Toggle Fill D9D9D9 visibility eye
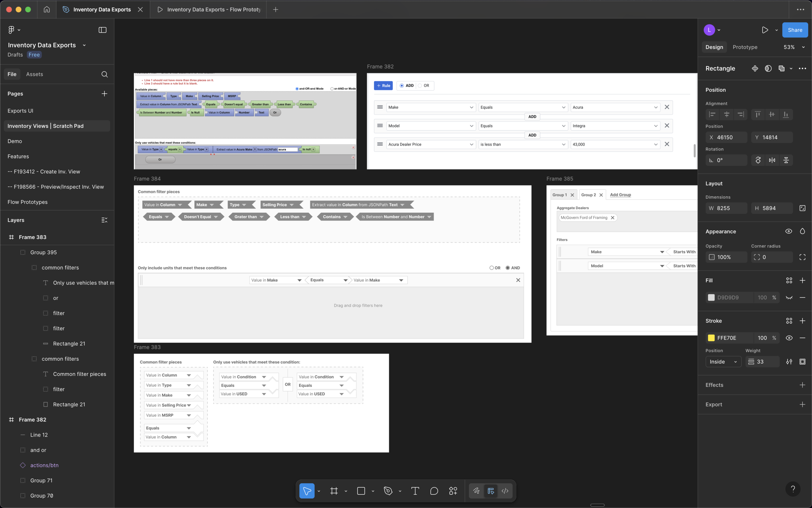The image size is (812, 508). [x=789, y=298]
